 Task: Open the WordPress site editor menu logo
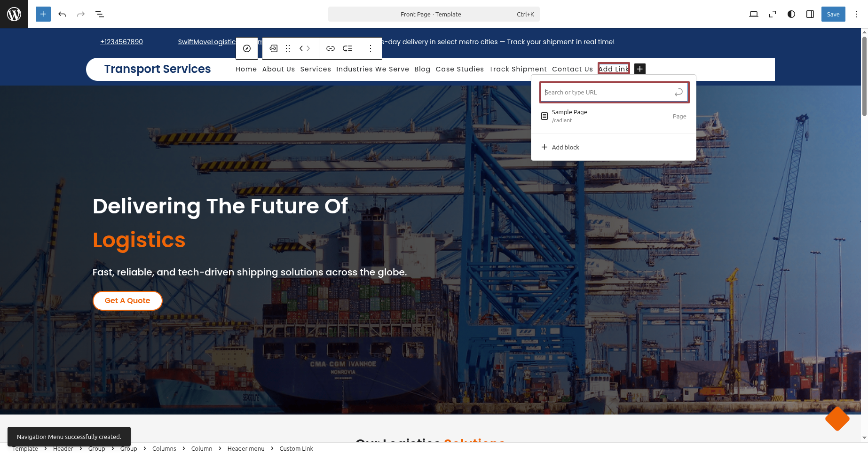point(14,14)
